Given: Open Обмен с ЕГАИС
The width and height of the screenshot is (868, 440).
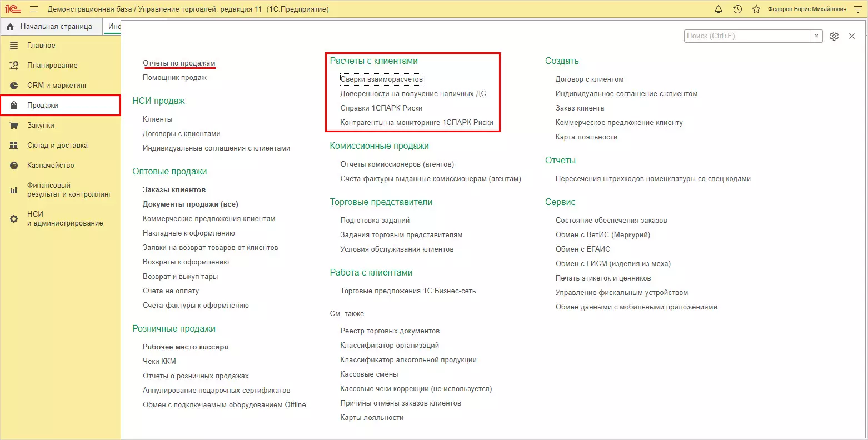Looking at the screenshot, I should pyautogui.click(x=583, y=249).
